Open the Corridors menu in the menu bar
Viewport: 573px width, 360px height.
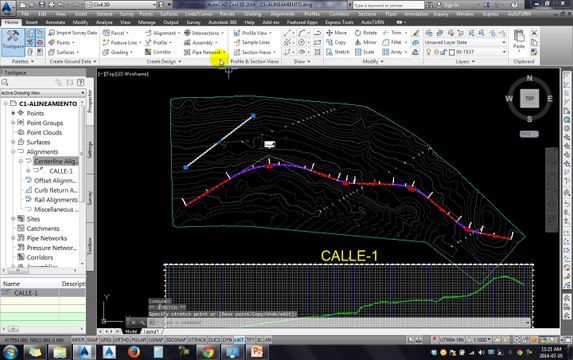[x=339, y=14]
